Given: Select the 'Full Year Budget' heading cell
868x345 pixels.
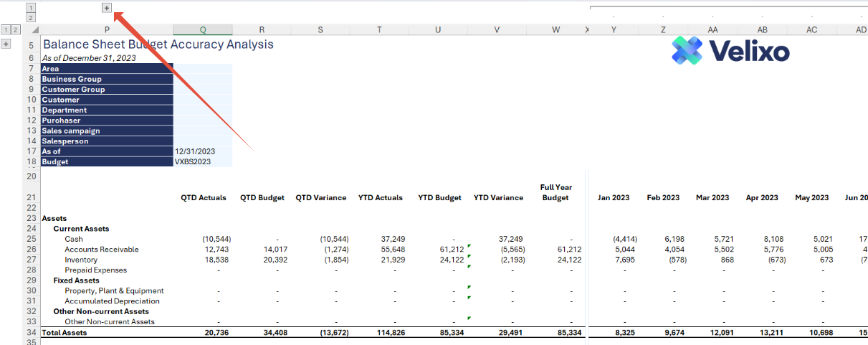Looking at the screenshot, I should click(x=555, y=192).
